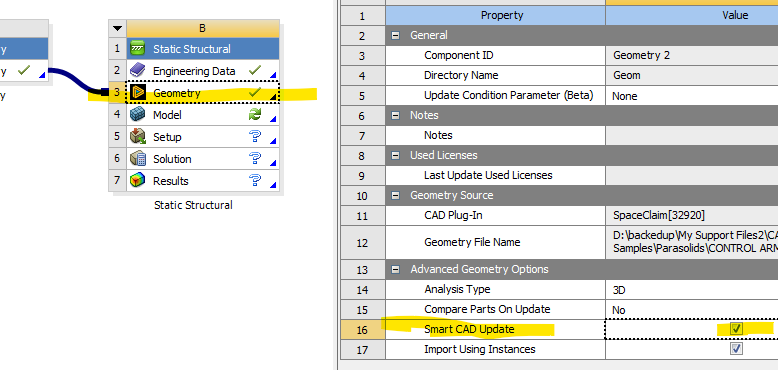The image size is (778, 370).
Task: Click the Setup cell icon
Action: pyautogui.click(x=137, y=137)
